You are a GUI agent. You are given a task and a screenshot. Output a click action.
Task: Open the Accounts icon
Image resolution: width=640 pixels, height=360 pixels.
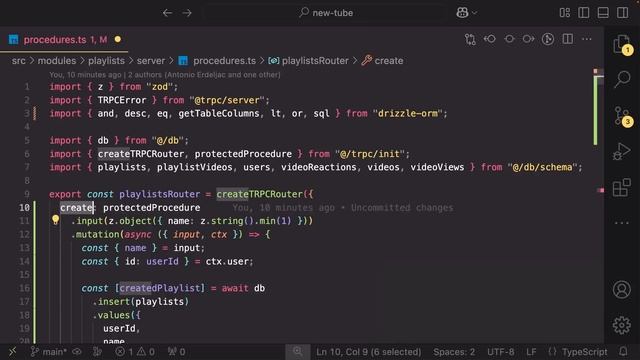pyautogui.click(x=622, y=289)
